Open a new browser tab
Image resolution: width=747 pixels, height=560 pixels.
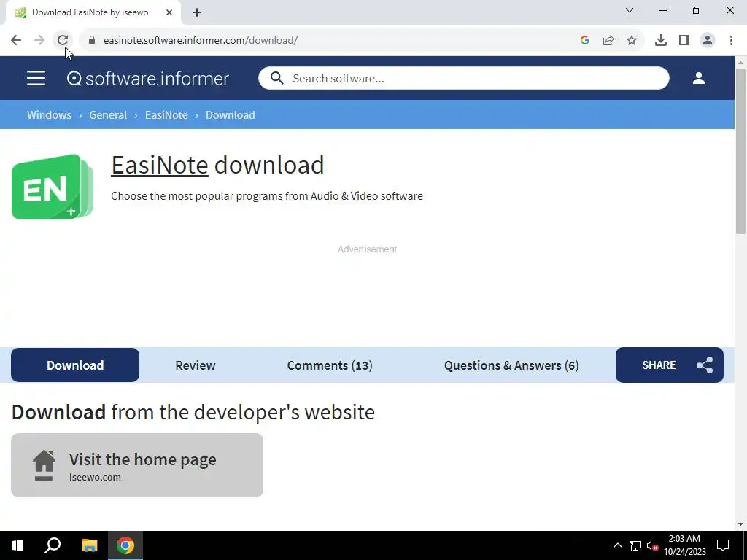tap(197, 12)
